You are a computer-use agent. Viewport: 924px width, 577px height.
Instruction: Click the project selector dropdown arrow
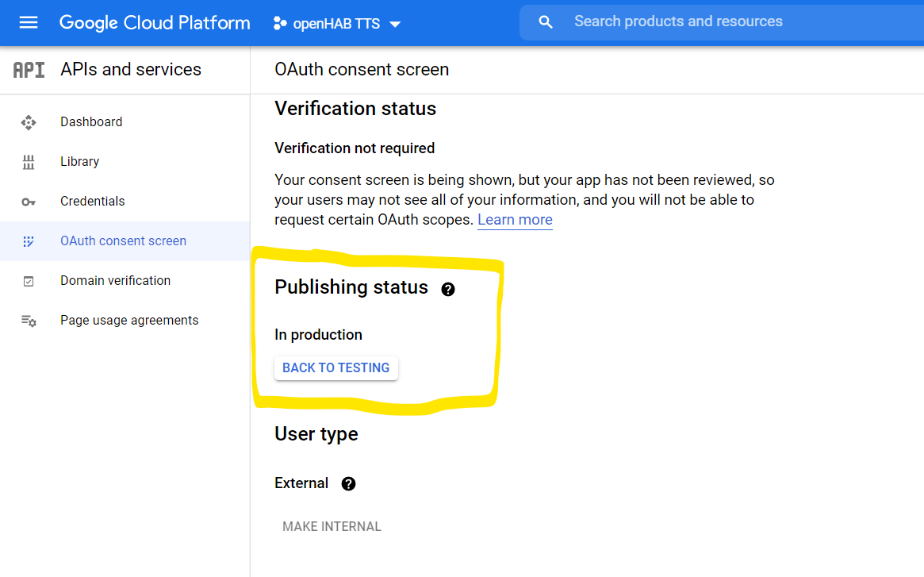(395, 24)
